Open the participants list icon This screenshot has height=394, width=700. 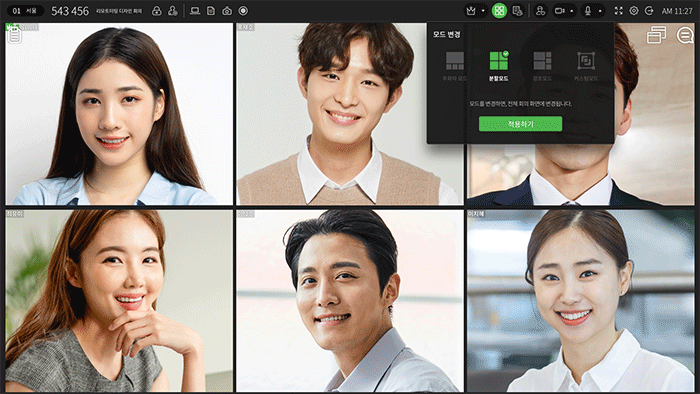click(540, 11)
